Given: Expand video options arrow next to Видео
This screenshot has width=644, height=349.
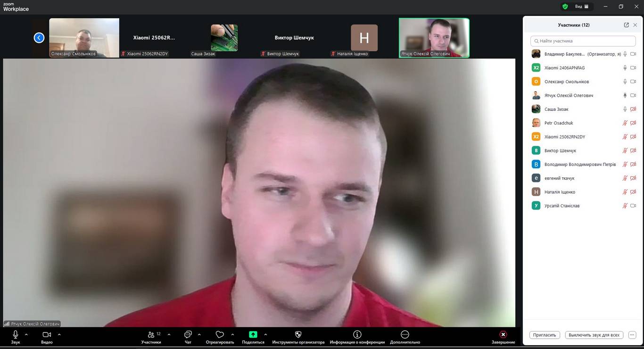Looking at the screenshot, I should 59,334.
